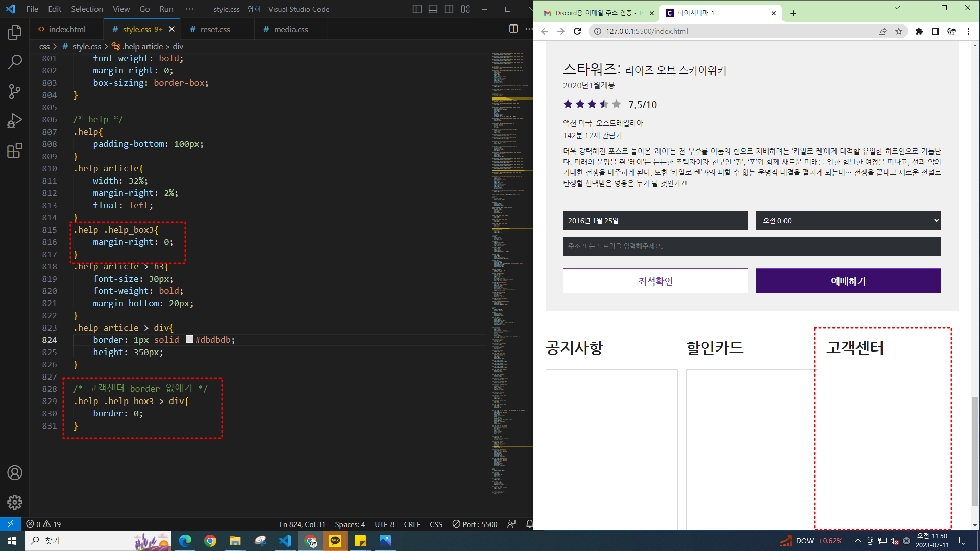The image size is (980, 551).
Task: Toggle the primary side bar layout icon
Action: 417,9
